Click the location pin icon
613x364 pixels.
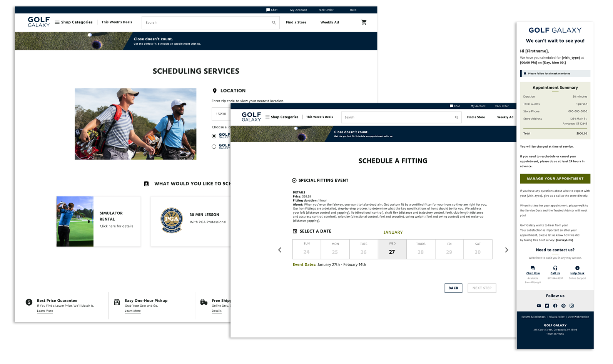[x=215, y=91]
